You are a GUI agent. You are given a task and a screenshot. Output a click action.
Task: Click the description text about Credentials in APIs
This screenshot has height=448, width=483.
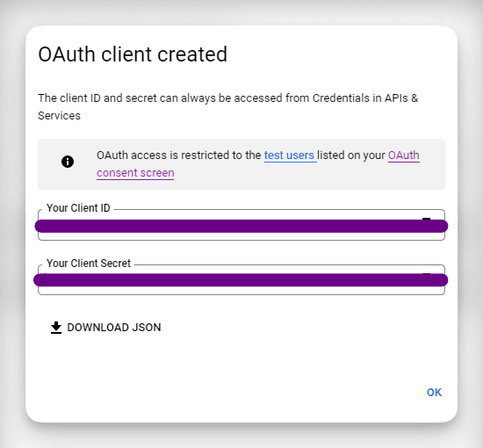(228, 98)
